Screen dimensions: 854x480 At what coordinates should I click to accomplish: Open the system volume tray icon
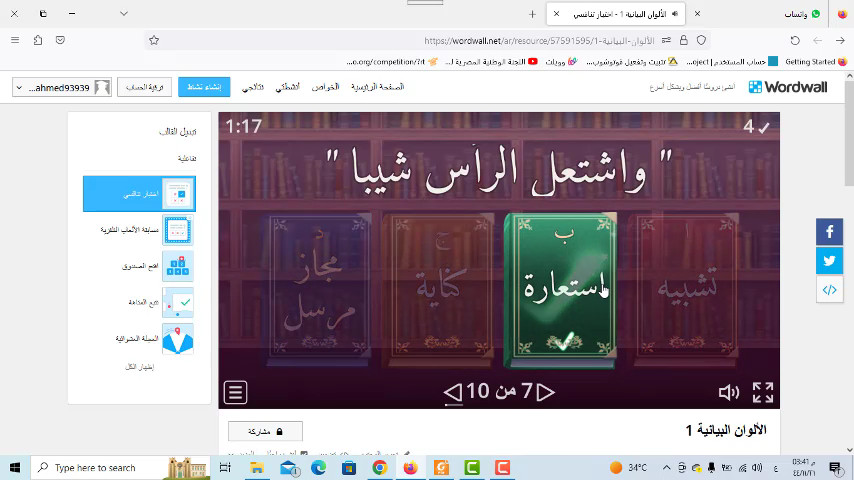click(757, 467)
